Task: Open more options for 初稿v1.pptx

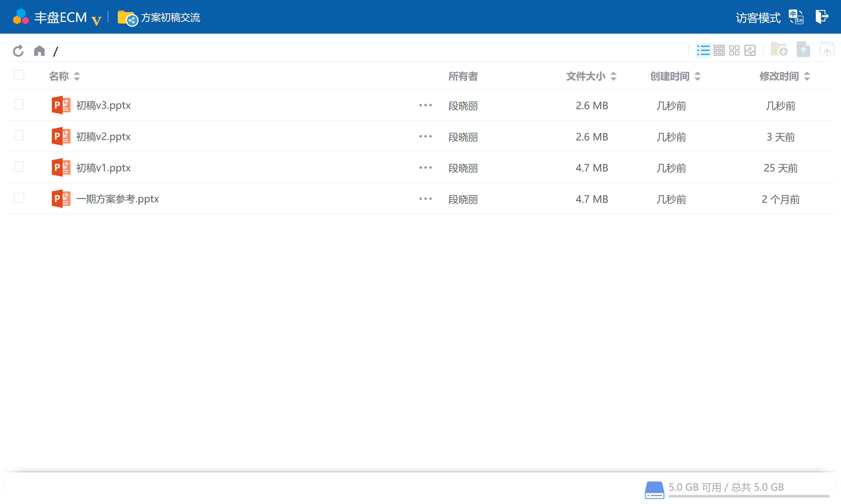Action: tap(425, 168)
